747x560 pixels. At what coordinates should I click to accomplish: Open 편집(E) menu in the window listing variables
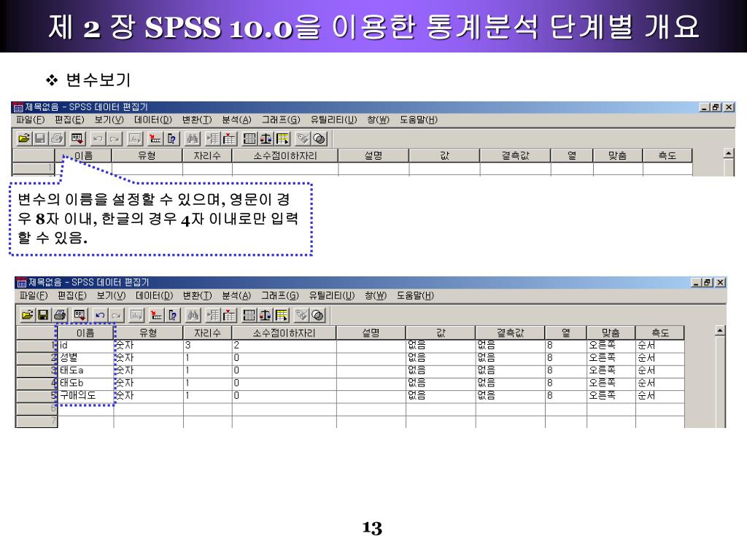click(x=72, y=296)
